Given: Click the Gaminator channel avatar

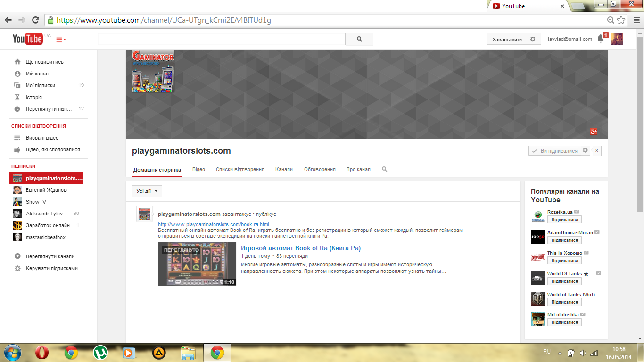Looking at the screenshot, I should [153, 71].
